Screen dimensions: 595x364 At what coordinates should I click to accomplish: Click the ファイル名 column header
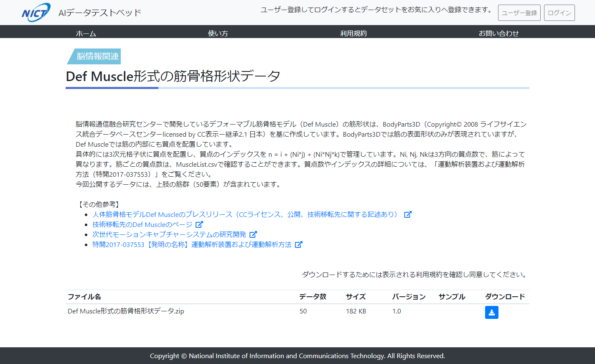point(84,297)
